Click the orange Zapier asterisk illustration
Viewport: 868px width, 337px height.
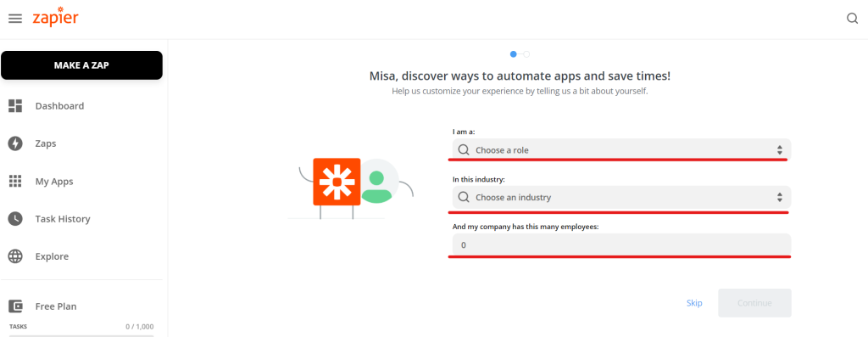coord(337,182)
